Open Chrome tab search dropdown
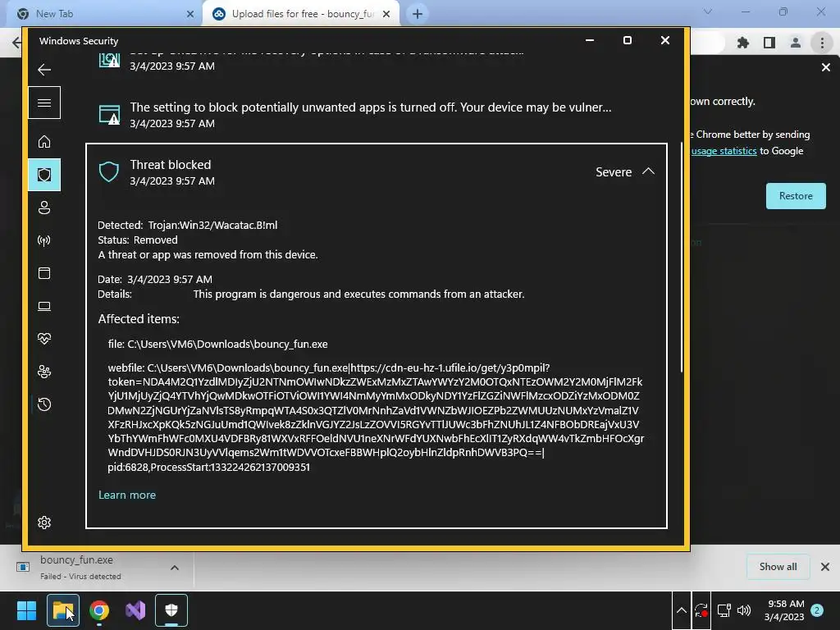This screenshot has width=840, height=630. click(708, 11)
